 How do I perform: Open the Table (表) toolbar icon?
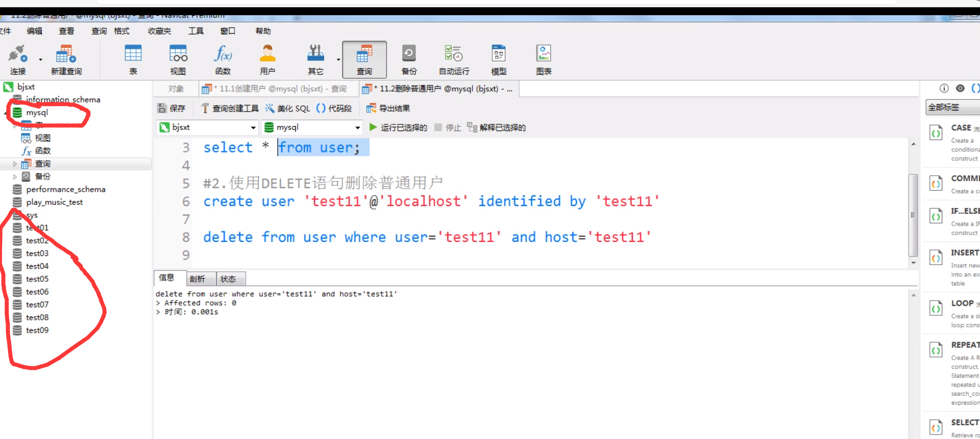(133, 60)
